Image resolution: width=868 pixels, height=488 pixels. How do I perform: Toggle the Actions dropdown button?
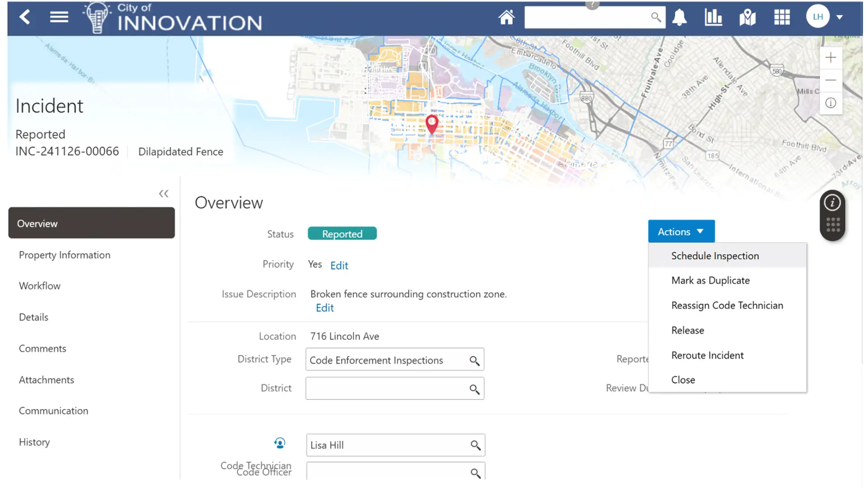[x=681, y=232]
